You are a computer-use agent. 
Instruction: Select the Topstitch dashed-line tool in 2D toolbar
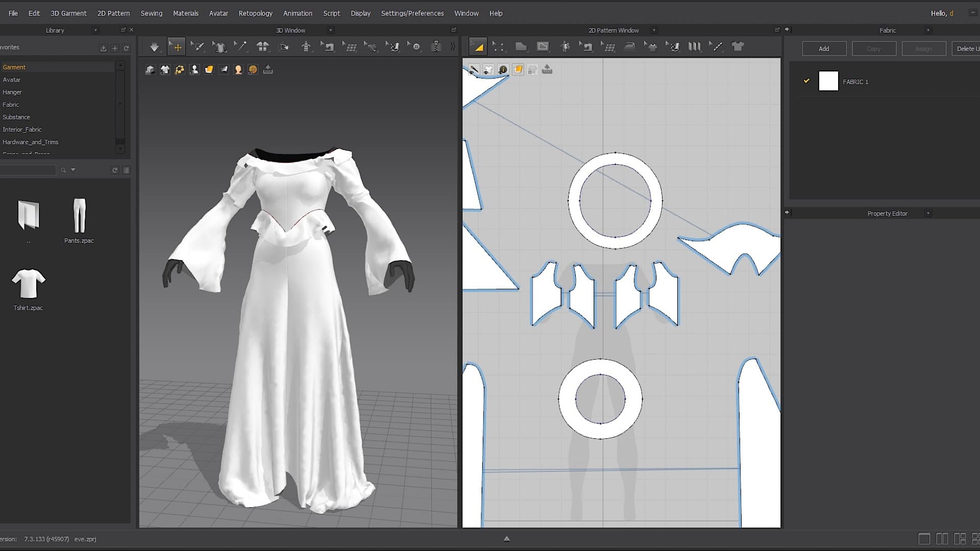coord(717,47)
